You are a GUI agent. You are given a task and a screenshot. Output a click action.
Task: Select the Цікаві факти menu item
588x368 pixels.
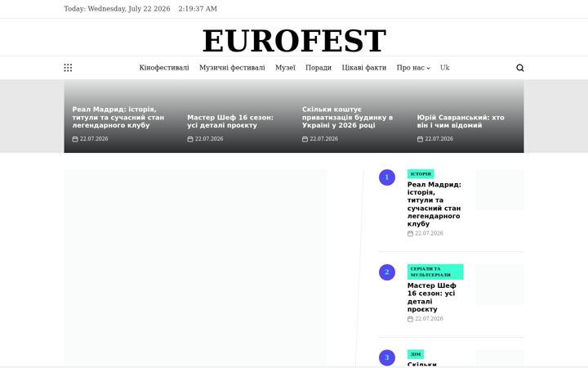click(363, 68)
